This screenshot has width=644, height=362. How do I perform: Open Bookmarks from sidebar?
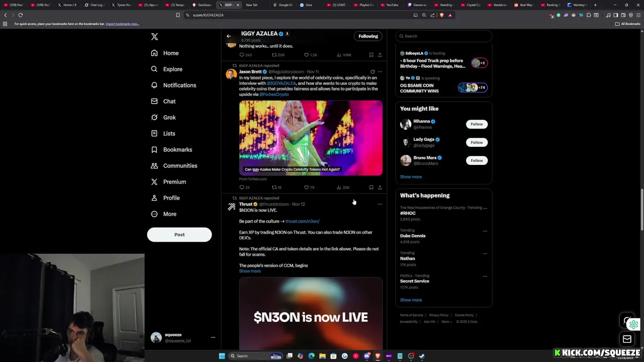pos(172,149)
